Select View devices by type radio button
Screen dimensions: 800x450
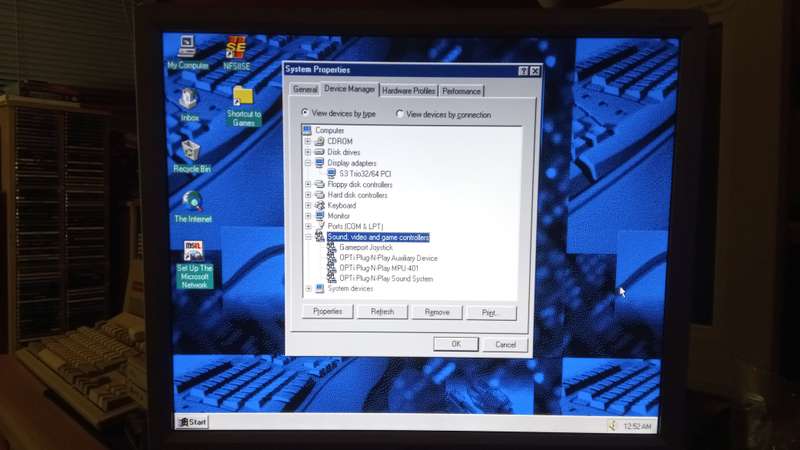coord(305,113)
